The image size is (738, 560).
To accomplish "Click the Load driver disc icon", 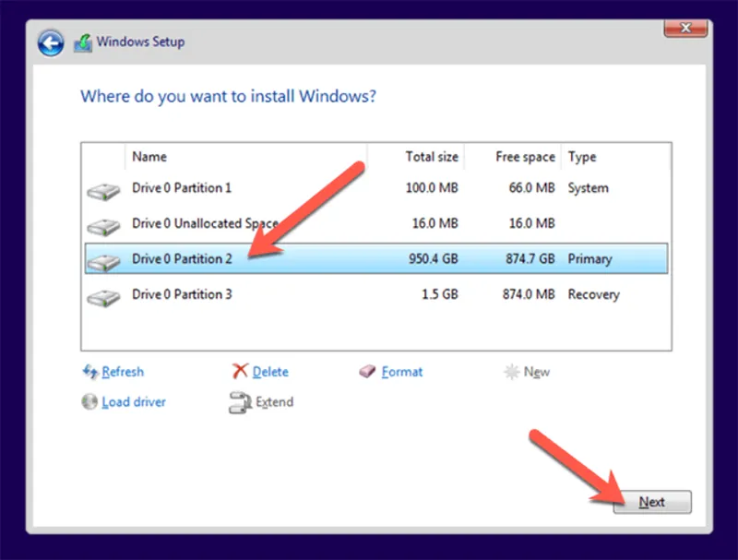I will tap(89, 401).
